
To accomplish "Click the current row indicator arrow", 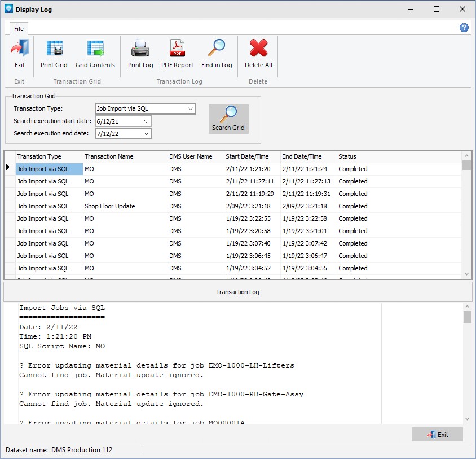I will point(8,167).
